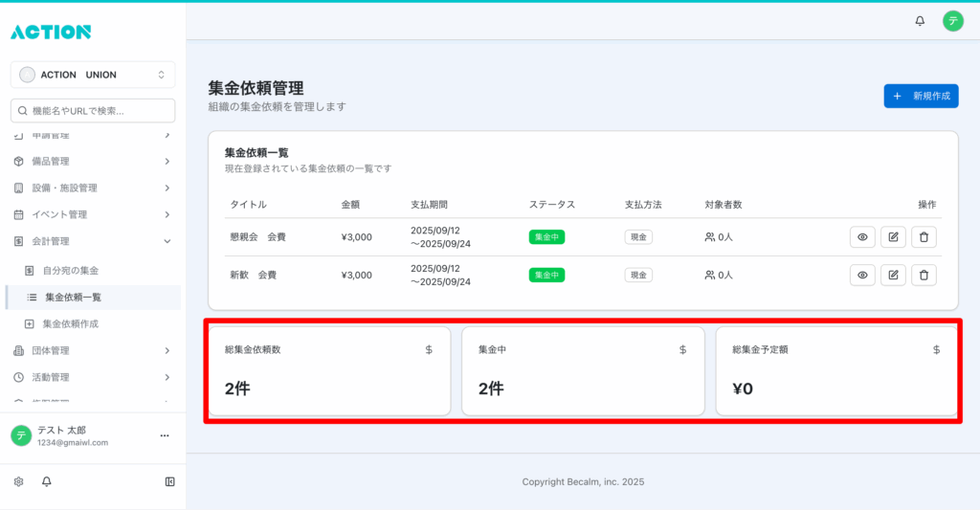Image resolution: width=980 pixels, height=510 pixels.
Task: Open user options next to テスト 太郎
Action: click(x=165, y=435)
